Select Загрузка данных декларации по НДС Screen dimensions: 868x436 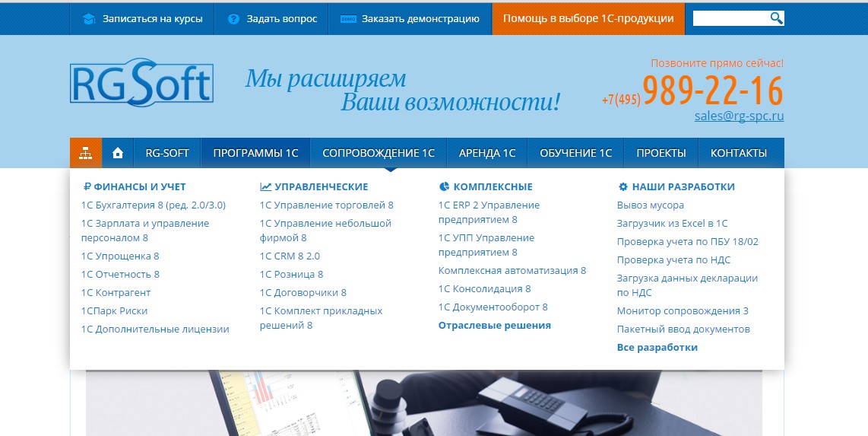688,285
